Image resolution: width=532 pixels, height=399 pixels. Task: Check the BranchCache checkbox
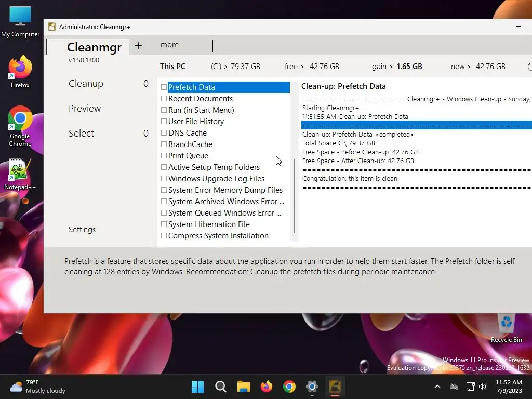point(164,144)
